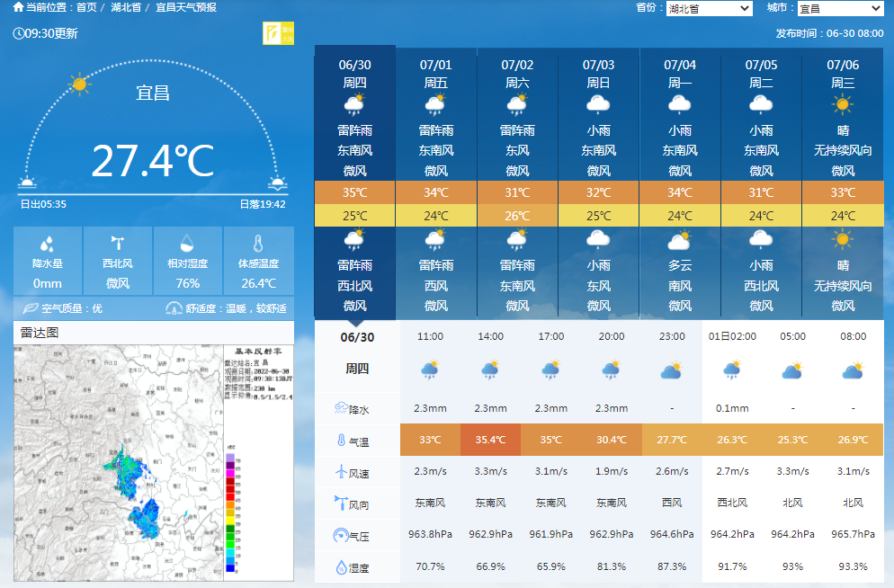Image resolution: width=894 pixels, height=588 pixels.
Task: Click the raindrops icon above 降水量
Action: [48, 244]
